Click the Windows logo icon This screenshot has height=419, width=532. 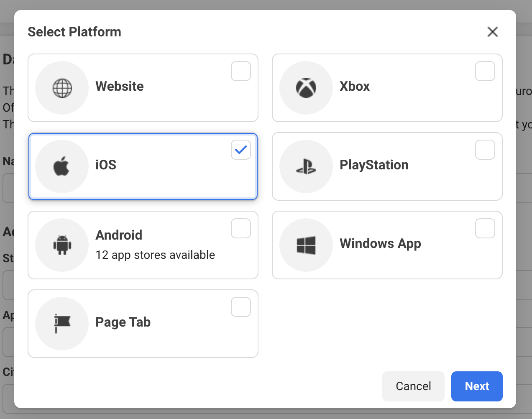(306, 245)
